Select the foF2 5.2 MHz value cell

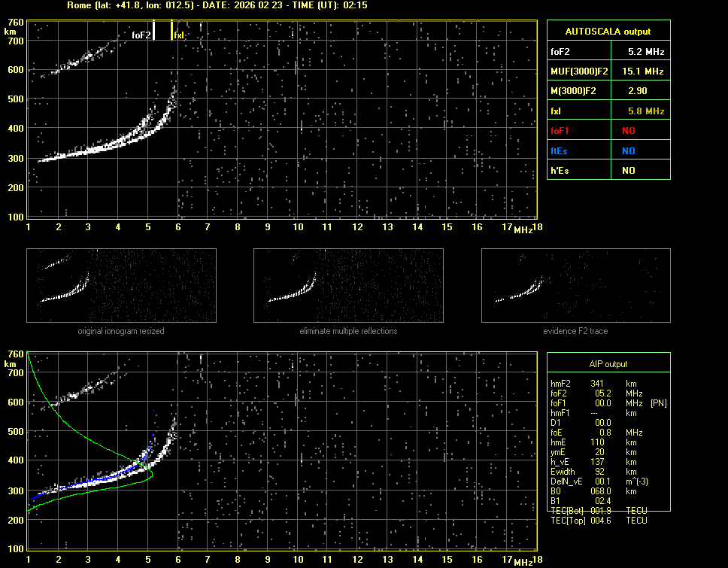[x=646, y=52]
